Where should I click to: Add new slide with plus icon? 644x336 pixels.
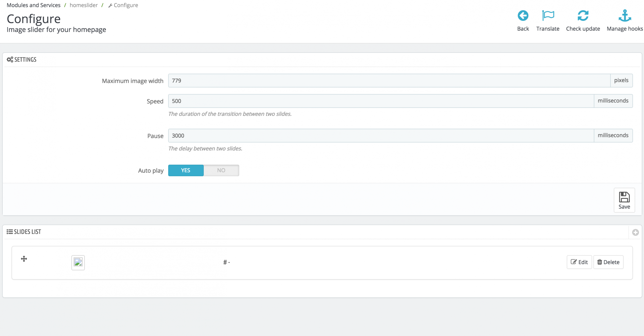(x=635, y=232)
